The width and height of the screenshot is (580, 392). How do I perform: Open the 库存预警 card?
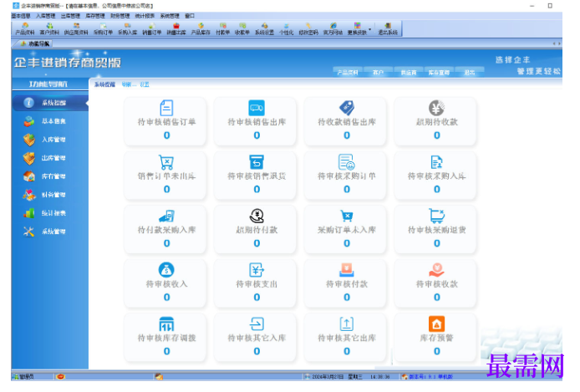(436, 338)
